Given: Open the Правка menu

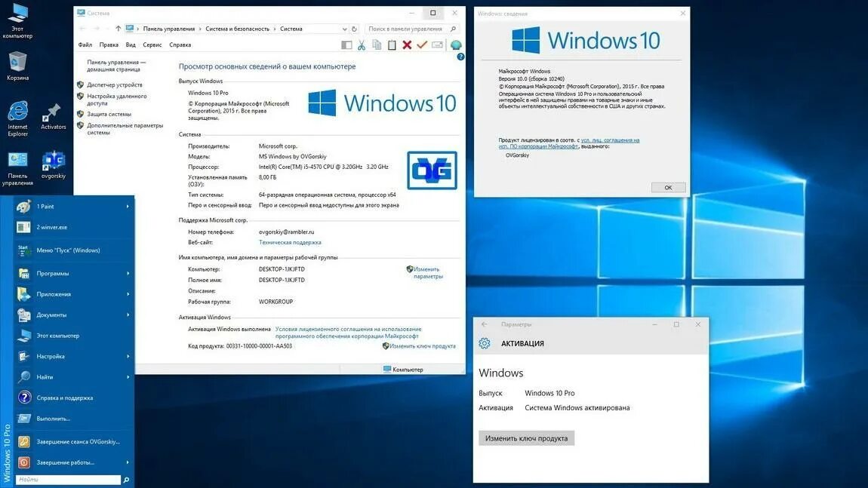Looking at the screenshot, I should 109,45.
